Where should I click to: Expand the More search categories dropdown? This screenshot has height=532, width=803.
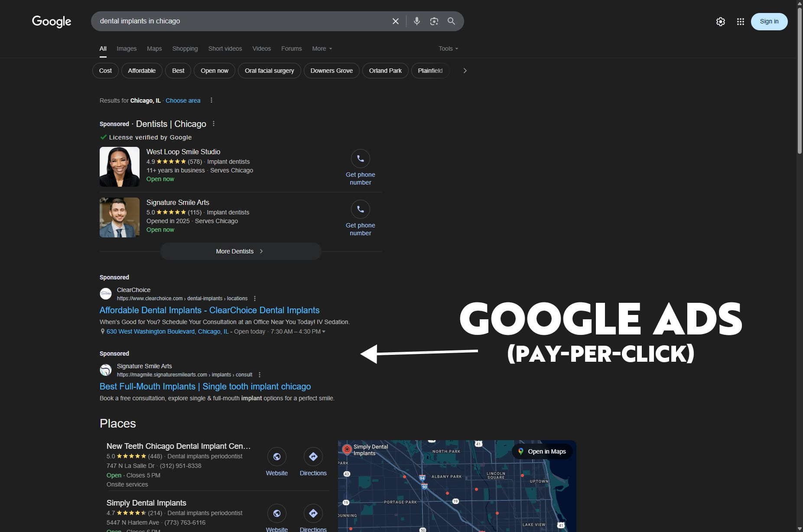[x=322, y=49]
